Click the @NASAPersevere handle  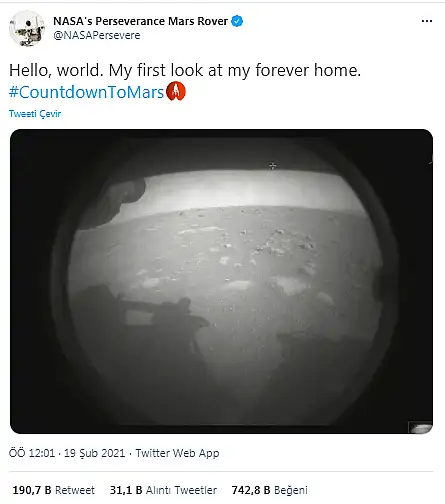(x=97, y=35)
